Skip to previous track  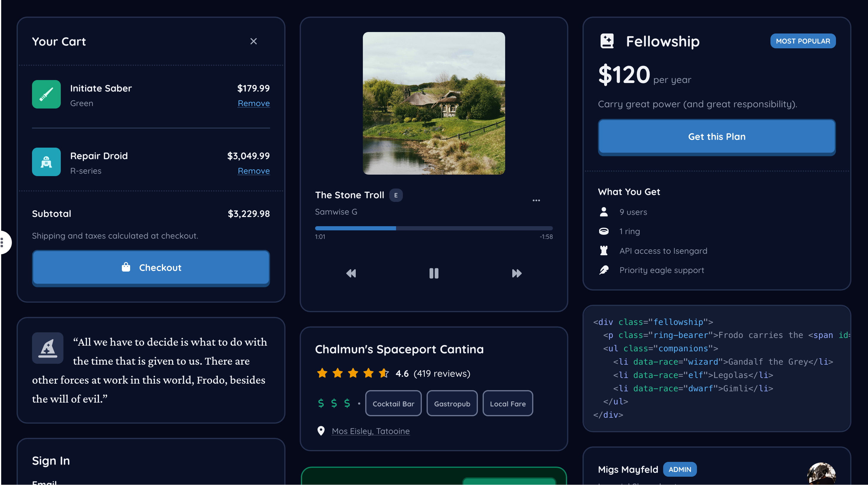[x=351, y=273]
